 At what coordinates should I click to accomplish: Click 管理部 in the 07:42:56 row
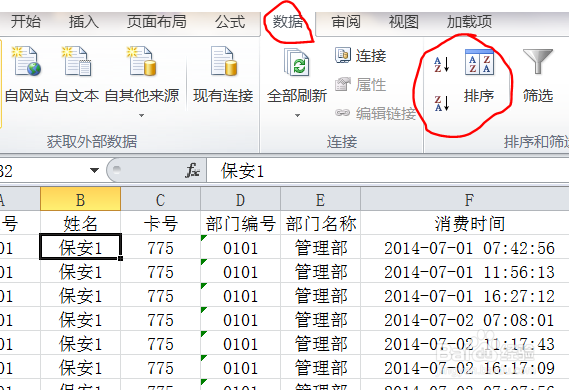pos(320,248)
